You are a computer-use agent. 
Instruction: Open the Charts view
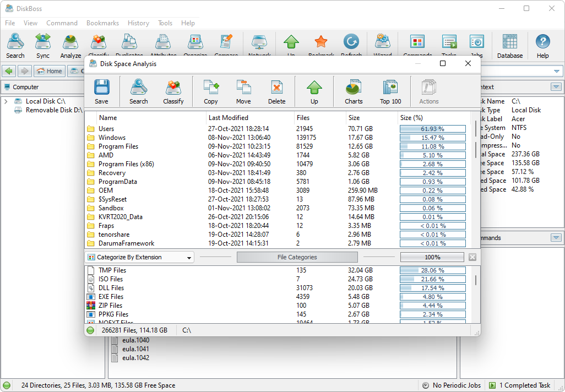(354, 92)
